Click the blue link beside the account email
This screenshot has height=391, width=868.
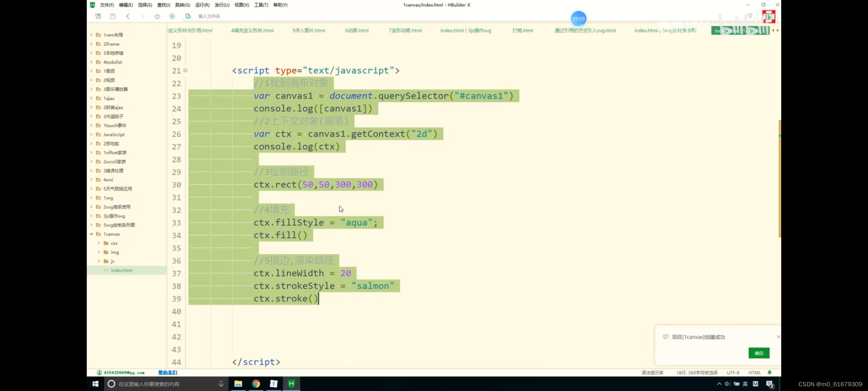(167, 373)
